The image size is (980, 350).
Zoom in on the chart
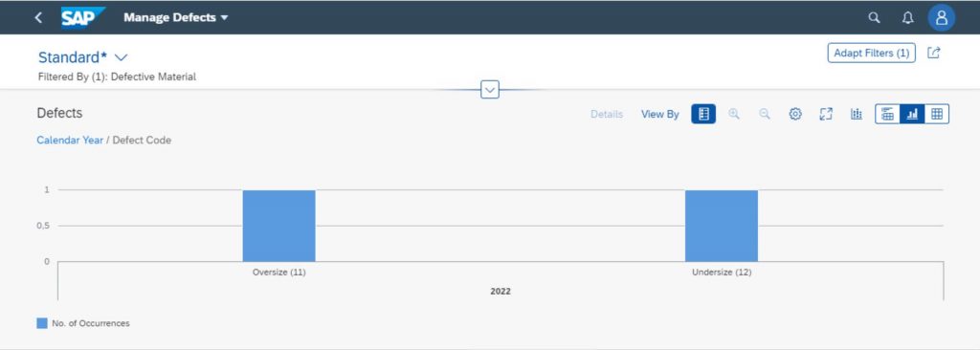[734, 114]
